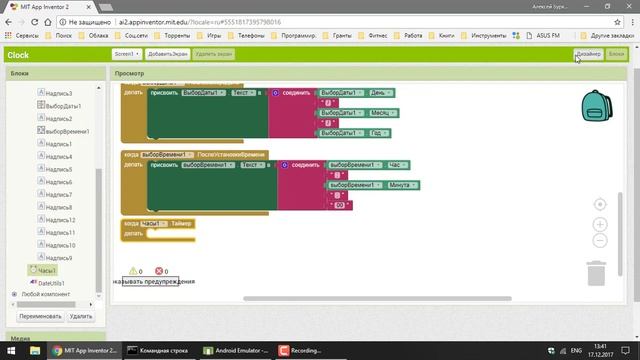
Task: Click the blocks tree horizontal scrollbar
Action: click(x=46, y=304)
